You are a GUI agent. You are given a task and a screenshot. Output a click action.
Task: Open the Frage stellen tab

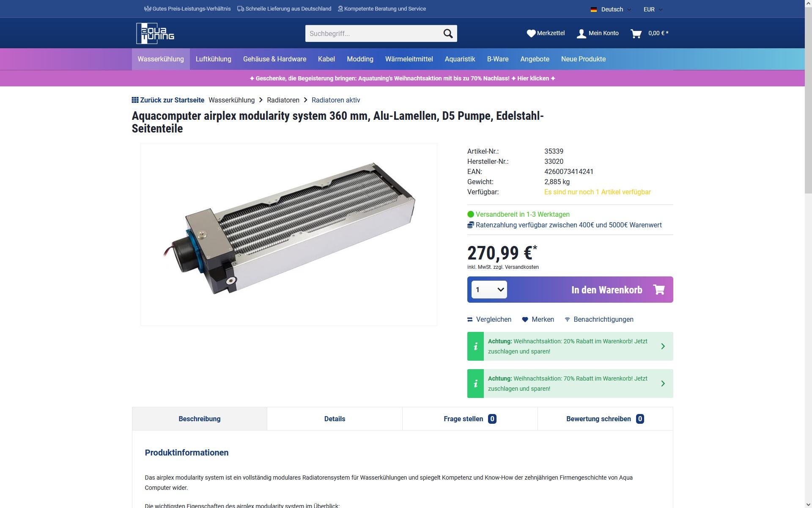click(470, 419)
